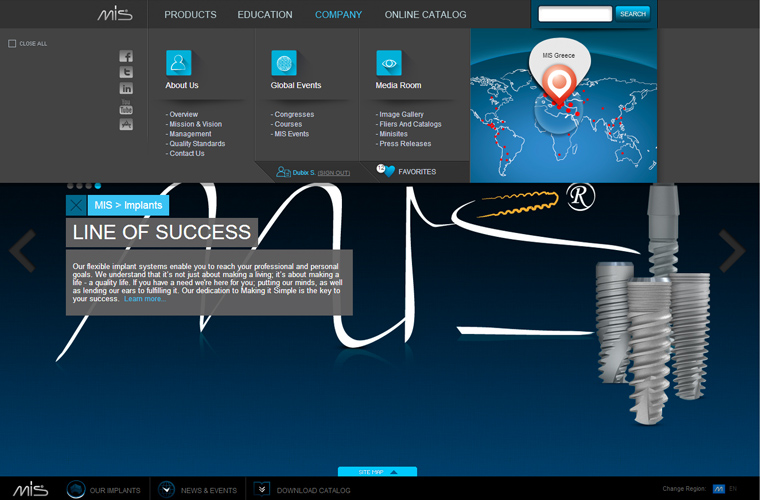Open the YouTube social icon
The height and width of the screenshot is (500, 760).
point(126,107)
